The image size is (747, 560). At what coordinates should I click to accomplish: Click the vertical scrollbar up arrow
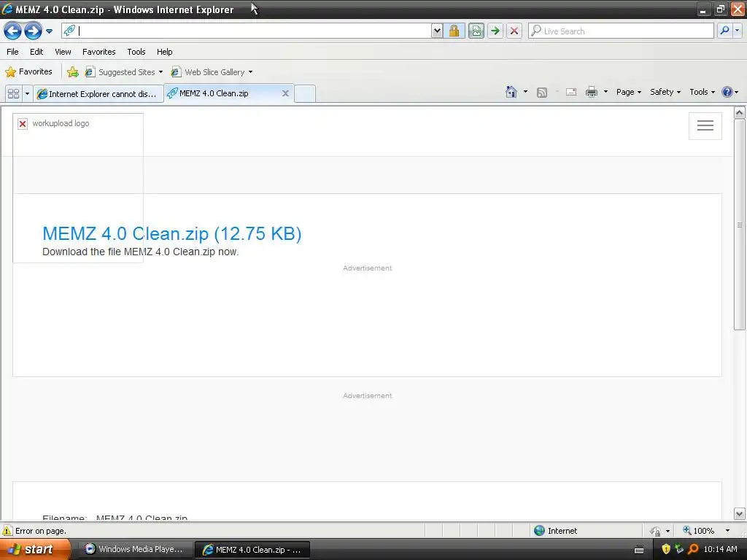tap(740, 113)
